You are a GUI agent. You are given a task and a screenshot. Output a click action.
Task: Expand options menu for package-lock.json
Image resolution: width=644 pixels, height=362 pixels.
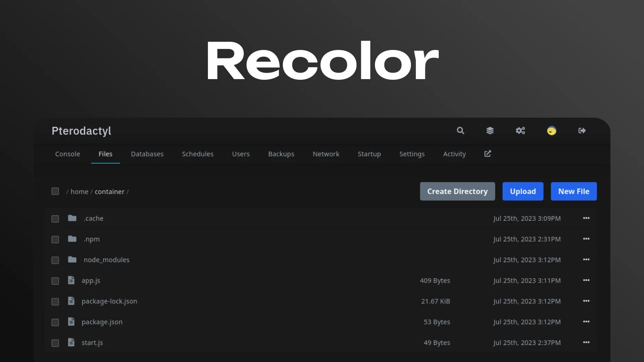coord(586,301)
